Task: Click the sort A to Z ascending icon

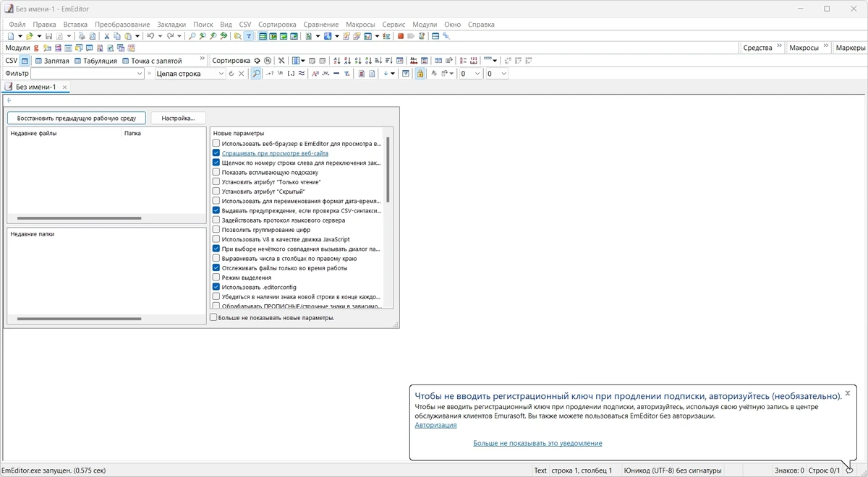Action: (336, 61)
